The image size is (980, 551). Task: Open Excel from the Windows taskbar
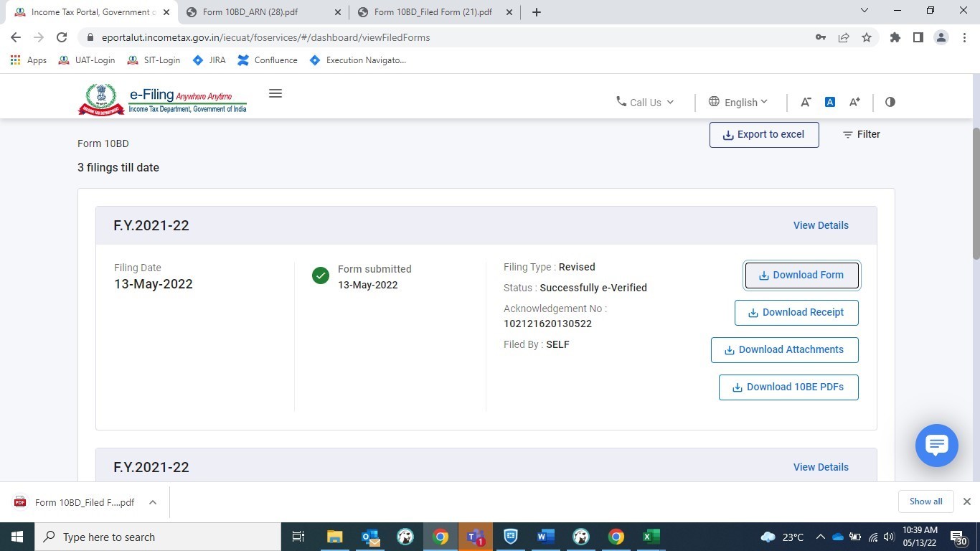point(651,537)
